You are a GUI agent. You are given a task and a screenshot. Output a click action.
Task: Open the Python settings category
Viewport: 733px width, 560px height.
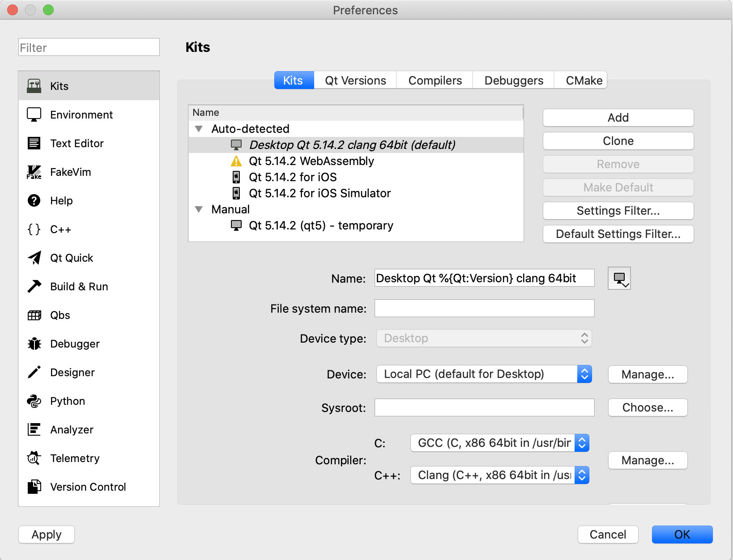[89, 401]
